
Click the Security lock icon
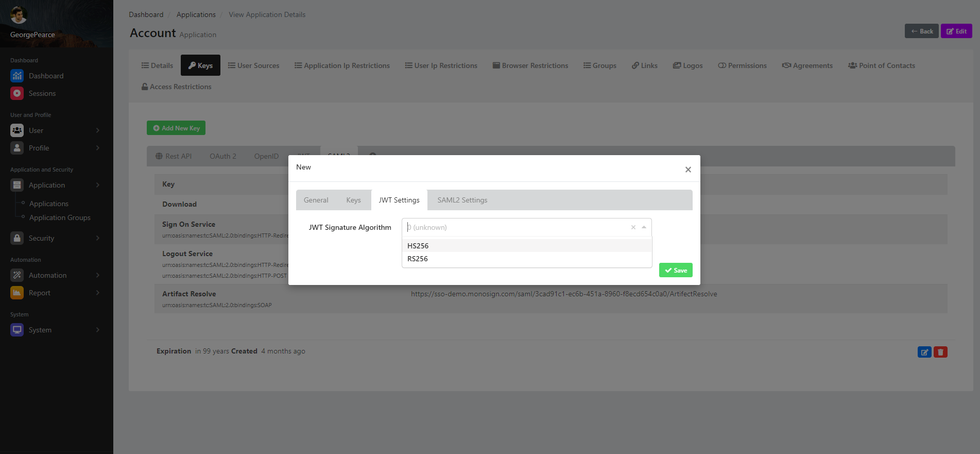point(17,238)
